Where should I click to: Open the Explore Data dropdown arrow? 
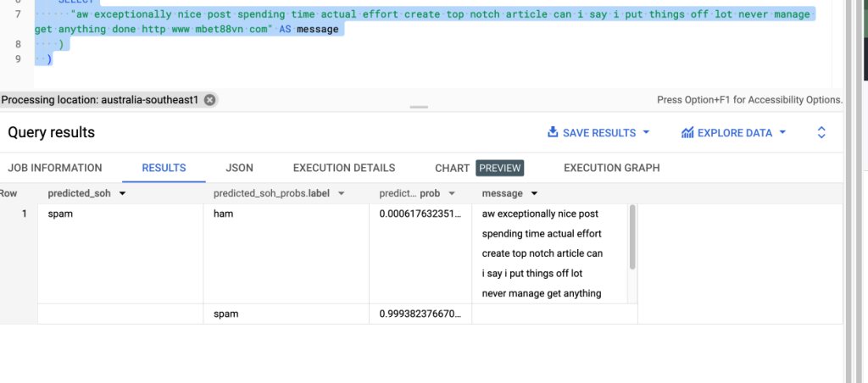[x=782, y=132]
